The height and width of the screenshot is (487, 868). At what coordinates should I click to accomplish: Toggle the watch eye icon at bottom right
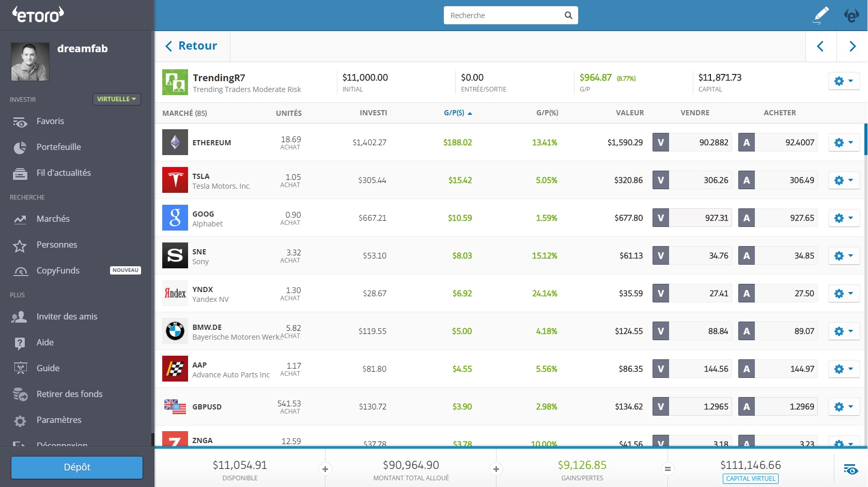click(850, 469)
